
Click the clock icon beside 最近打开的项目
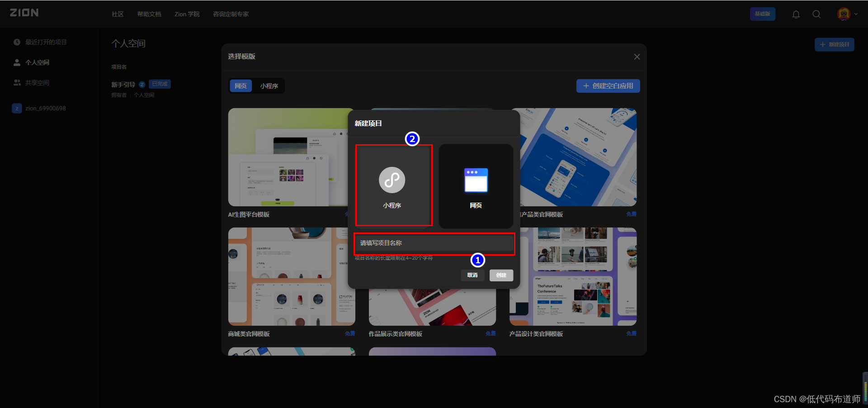pyautogui.click(x=17, y=42)
